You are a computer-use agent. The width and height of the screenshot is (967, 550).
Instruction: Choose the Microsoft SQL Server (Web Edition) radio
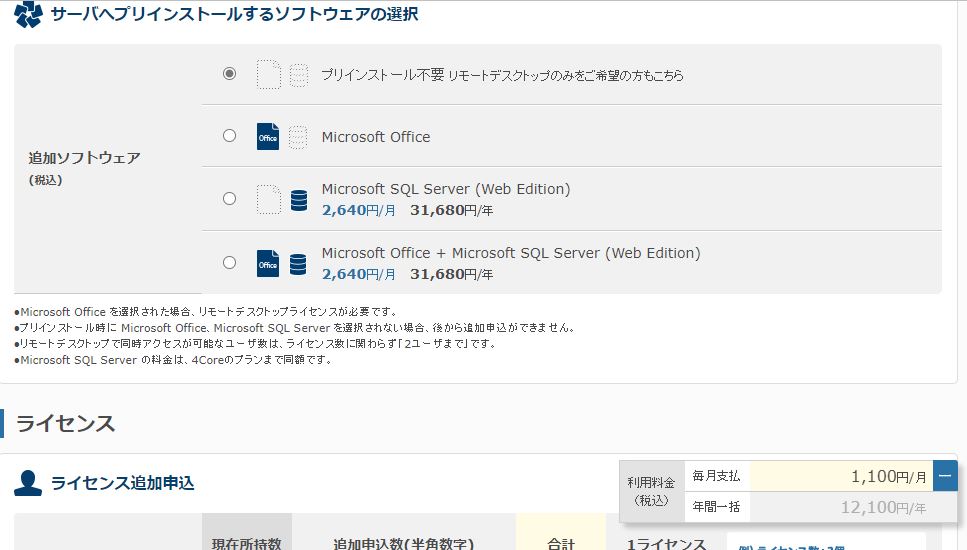(x=229, y=199)
